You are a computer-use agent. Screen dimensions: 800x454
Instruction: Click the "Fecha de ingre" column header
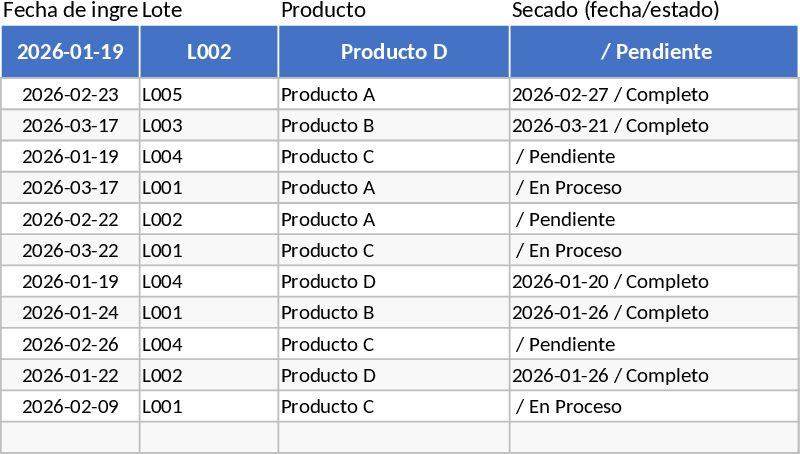tap(70, 11)
